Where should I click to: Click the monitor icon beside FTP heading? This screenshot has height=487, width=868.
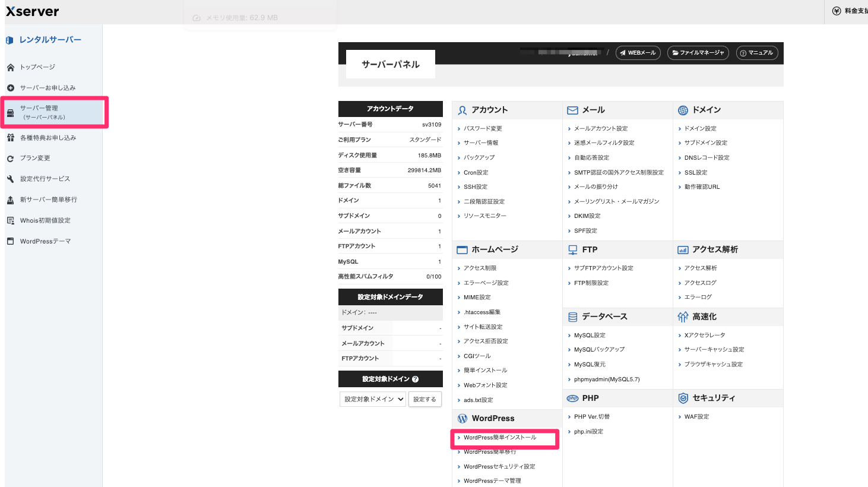point(572,249)
